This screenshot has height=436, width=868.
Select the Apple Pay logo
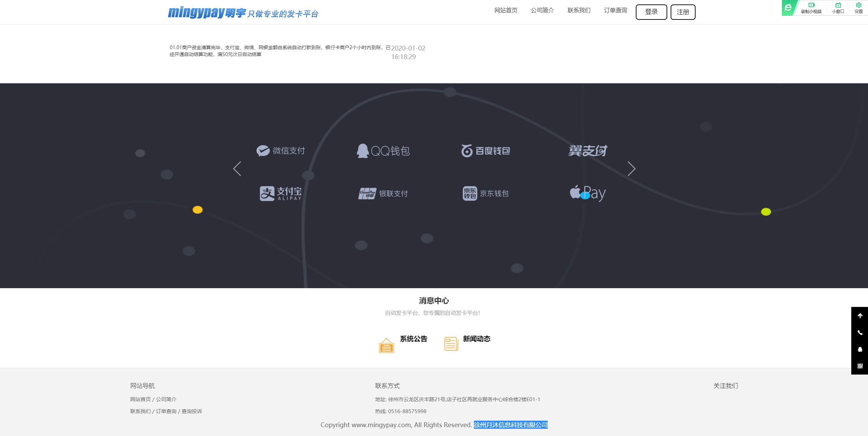click(588, 193)
